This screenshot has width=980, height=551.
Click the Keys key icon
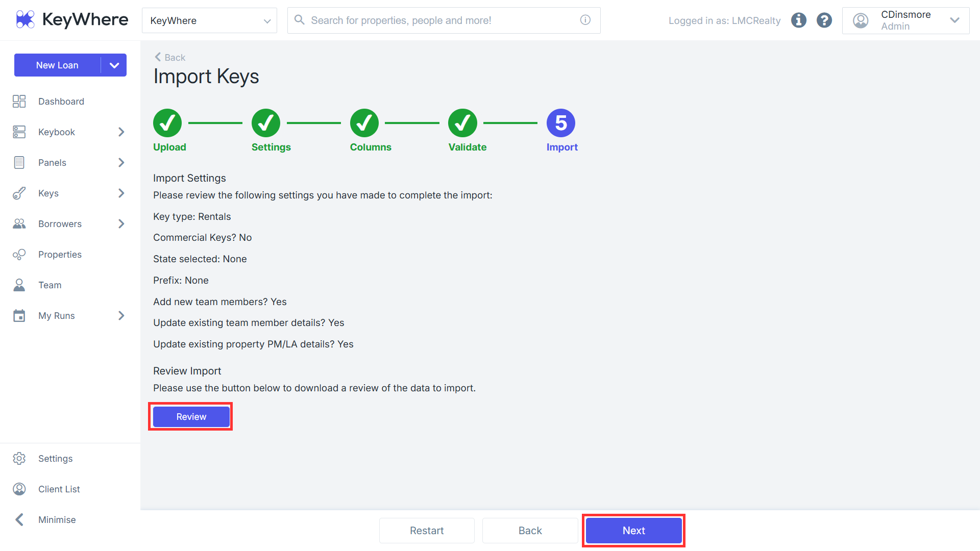click(19, 193)
